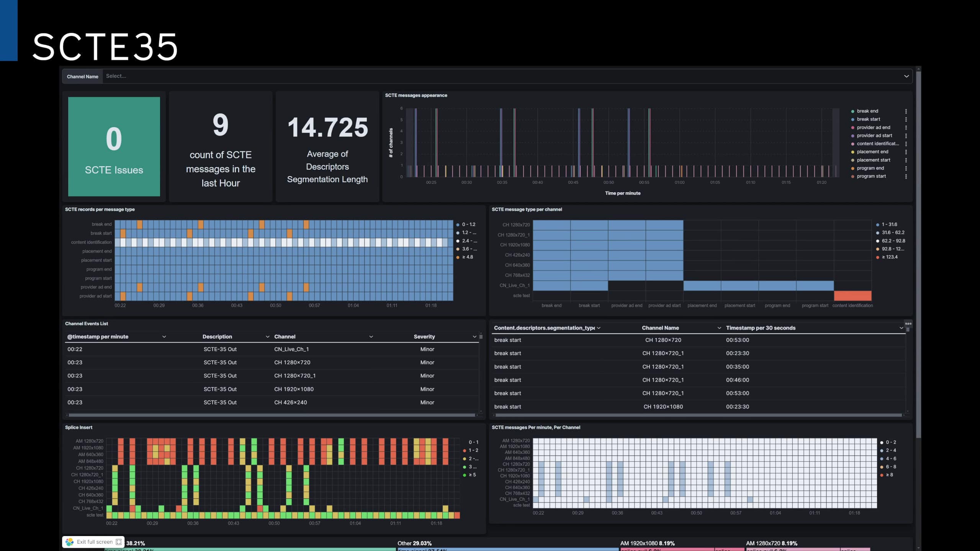
Task: Open options menu for program start legend
Action: coord(906,177)
